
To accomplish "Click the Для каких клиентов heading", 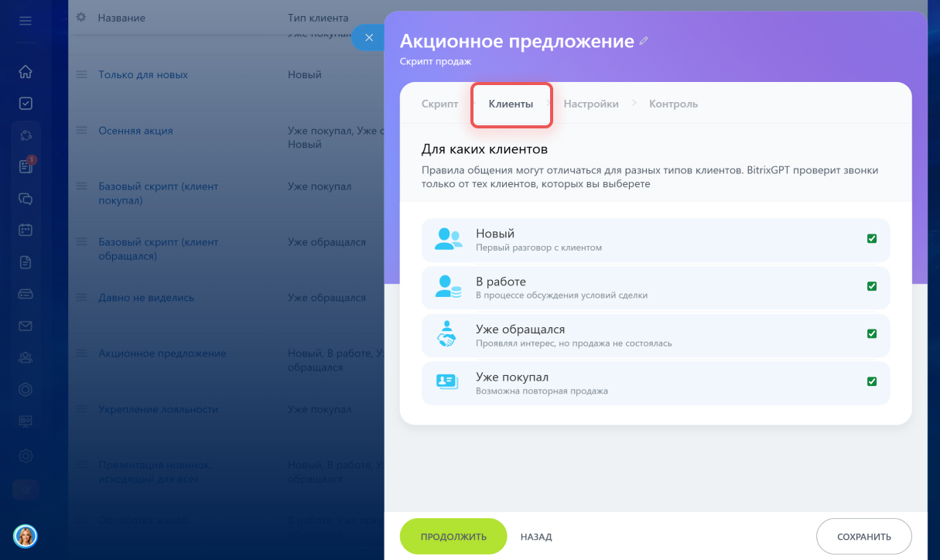I will (484, 149).
